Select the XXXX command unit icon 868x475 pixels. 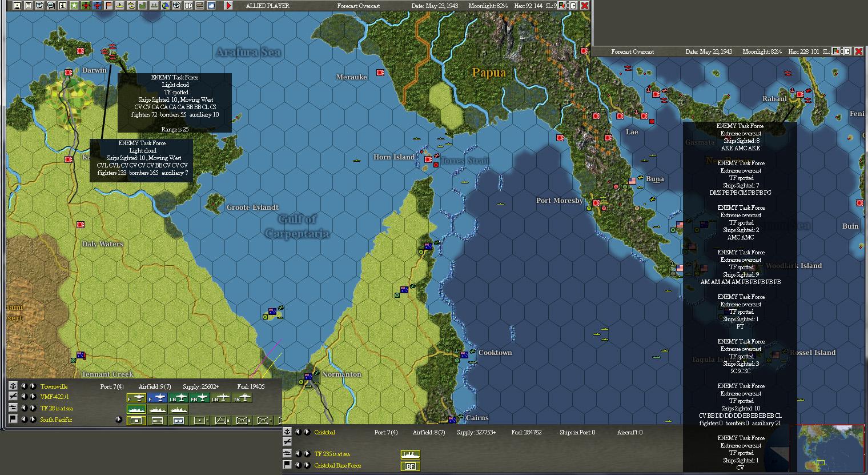157,421
